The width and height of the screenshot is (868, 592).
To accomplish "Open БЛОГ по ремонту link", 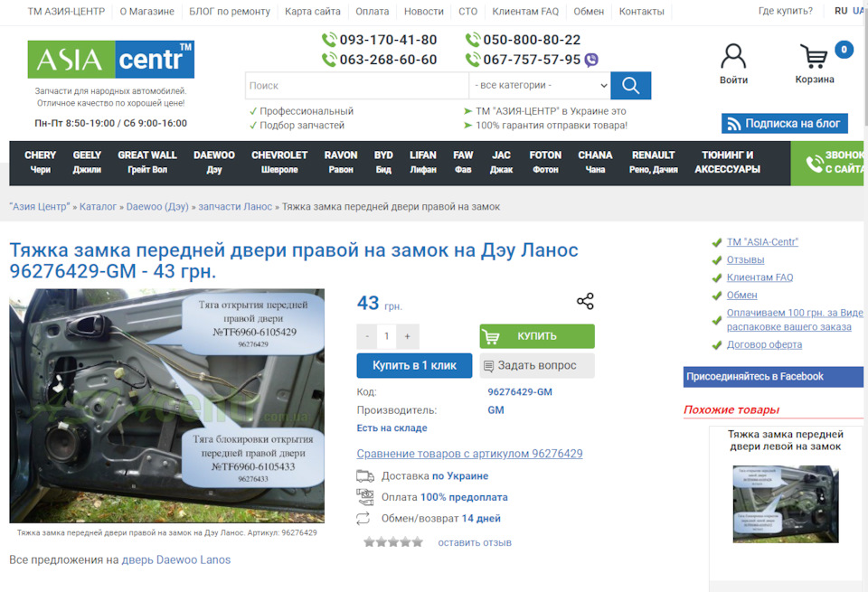I will (x=230, y=11).
